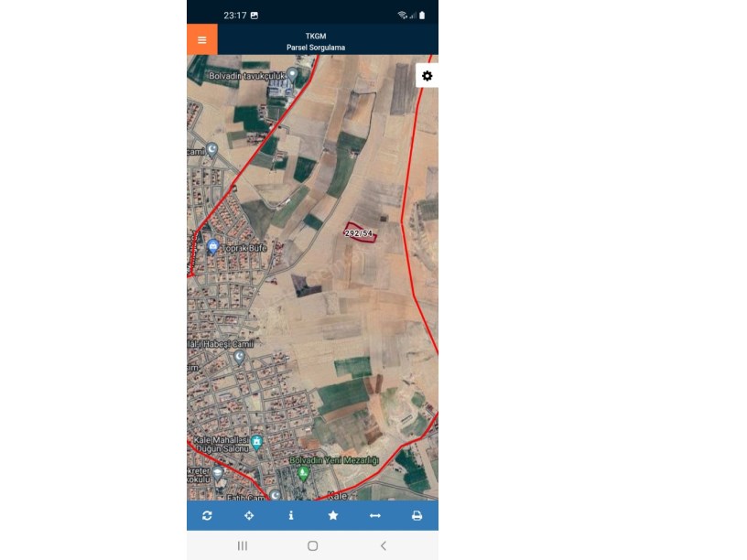Screen dimensions: 747x560
Task: Open the parcel info icon
Action: click(x=291, y=516)
